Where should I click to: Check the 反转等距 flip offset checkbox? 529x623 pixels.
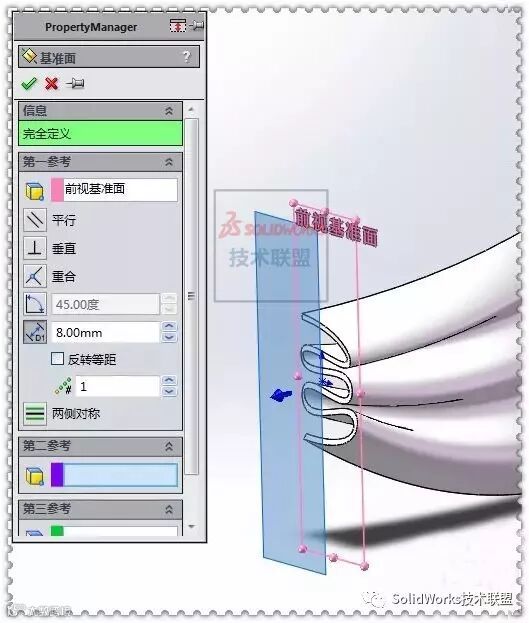[x=57, y=359]
